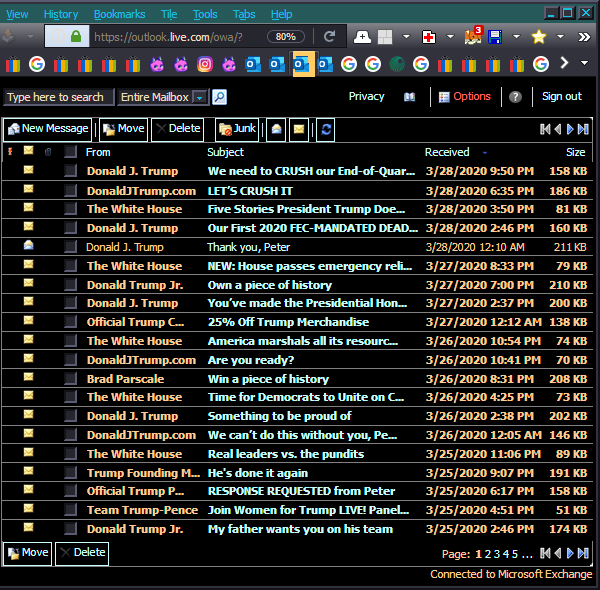
Task: Open the History menu
Action: pyautogui.click(x=61, y=14)
